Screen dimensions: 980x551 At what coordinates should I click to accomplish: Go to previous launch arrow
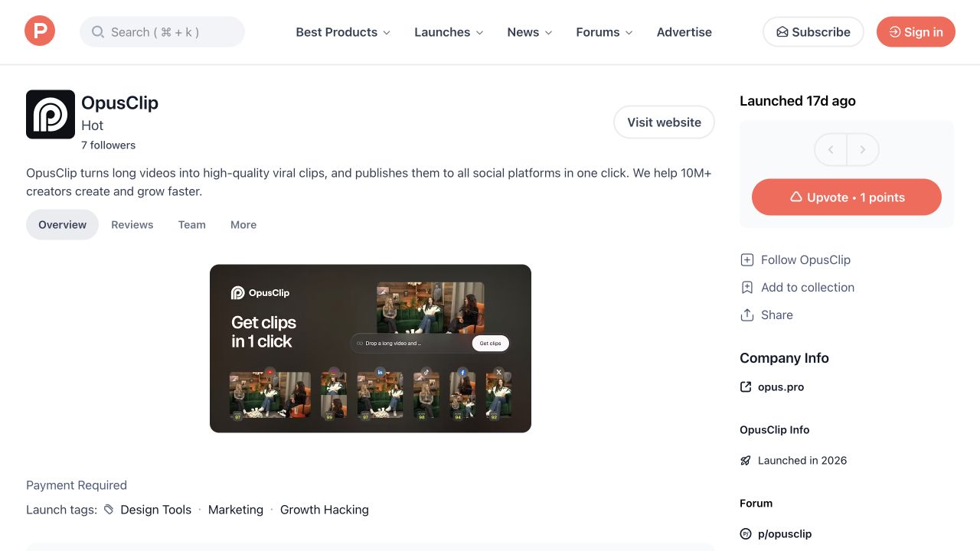(x=831, y=150)
